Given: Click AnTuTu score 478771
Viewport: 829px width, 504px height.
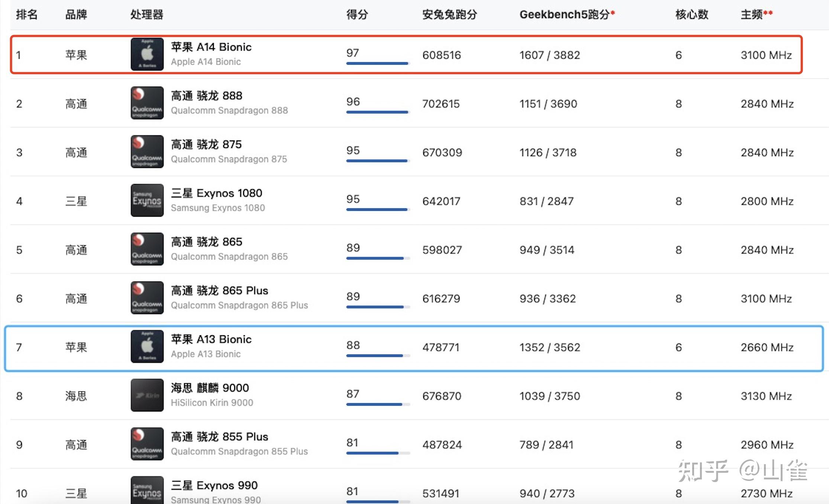Looking at the screenshot, I should (x=441, y=347).
